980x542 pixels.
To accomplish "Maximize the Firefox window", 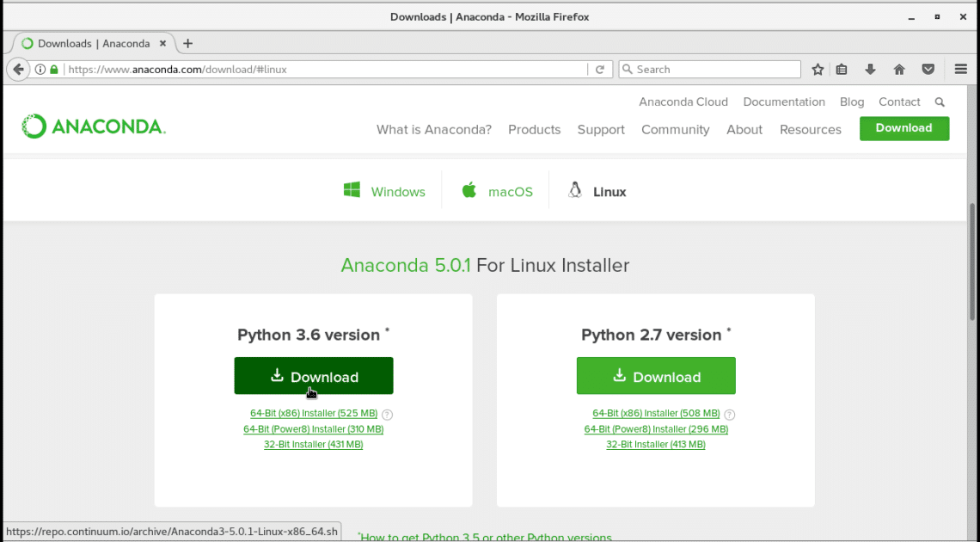I will point(937,17).
